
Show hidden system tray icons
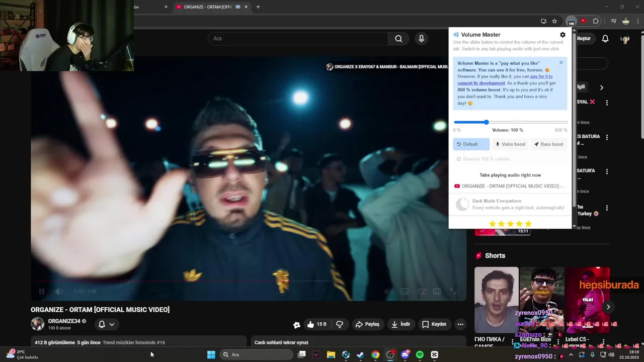pos(571,354)
